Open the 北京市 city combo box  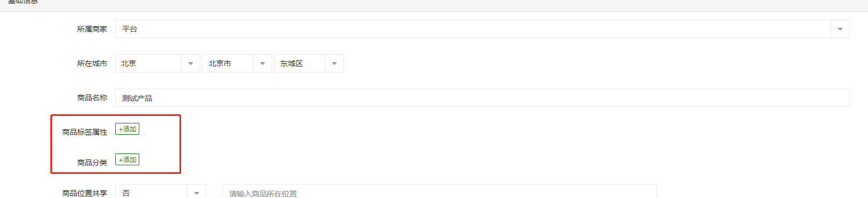point(237,63)
